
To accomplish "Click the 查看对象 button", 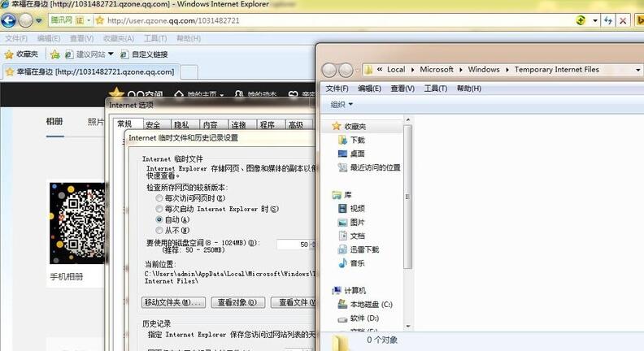I will coord(238,302).
